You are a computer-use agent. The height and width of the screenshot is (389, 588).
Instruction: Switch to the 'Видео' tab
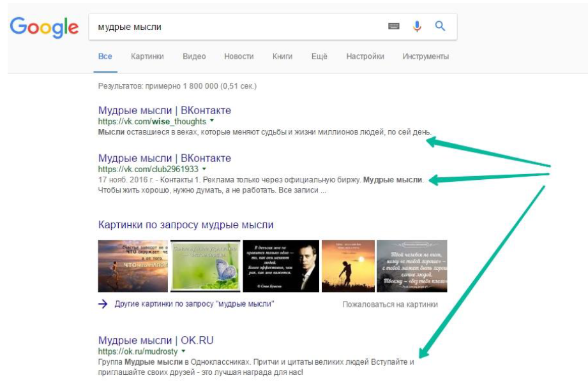pos(194,57)
